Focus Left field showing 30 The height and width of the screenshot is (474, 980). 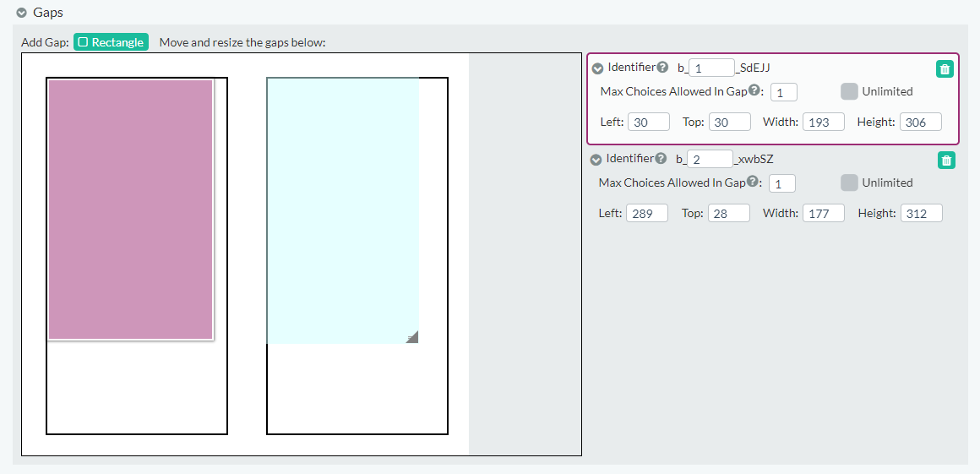coord(649,122)
